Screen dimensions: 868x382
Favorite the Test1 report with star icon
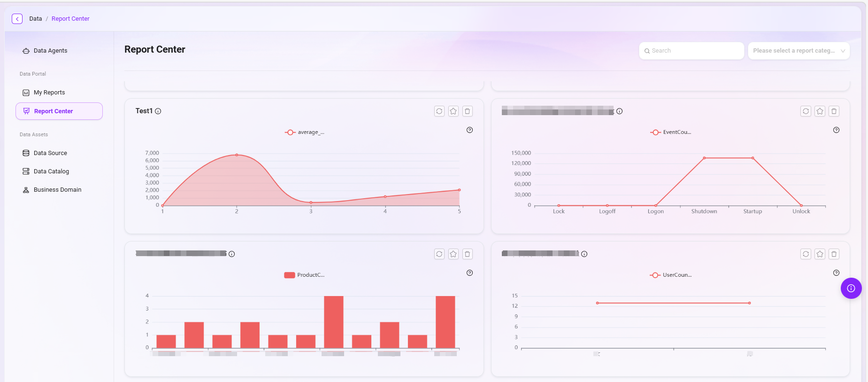pyautogui.click(x=453, y=111)
